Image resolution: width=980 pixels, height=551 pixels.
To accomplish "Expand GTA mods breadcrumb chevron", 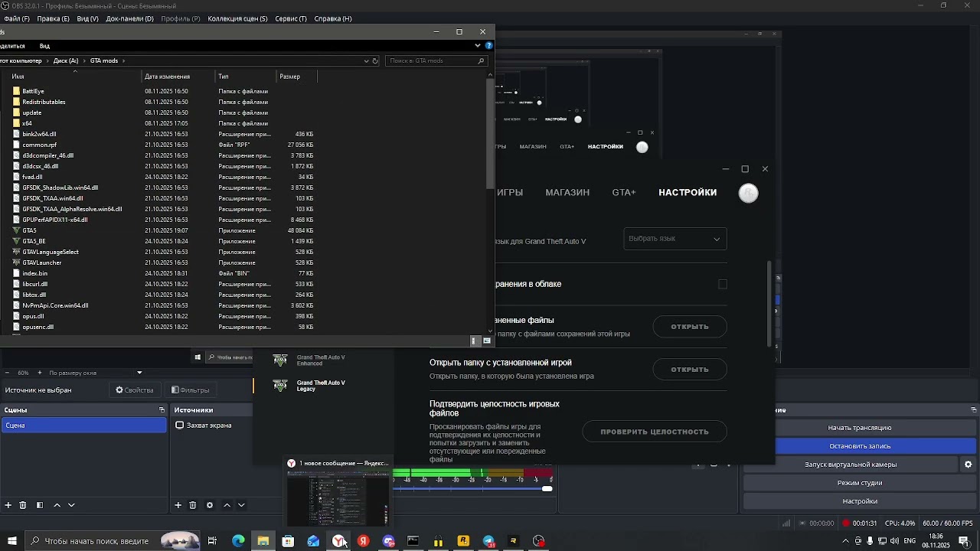I will click(x=123, y=60).
